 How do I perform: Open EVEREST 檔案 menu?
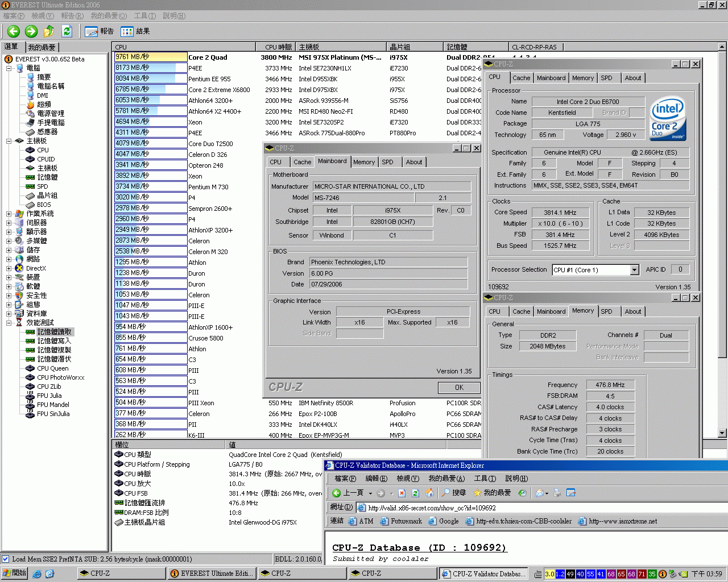point(14,16)
